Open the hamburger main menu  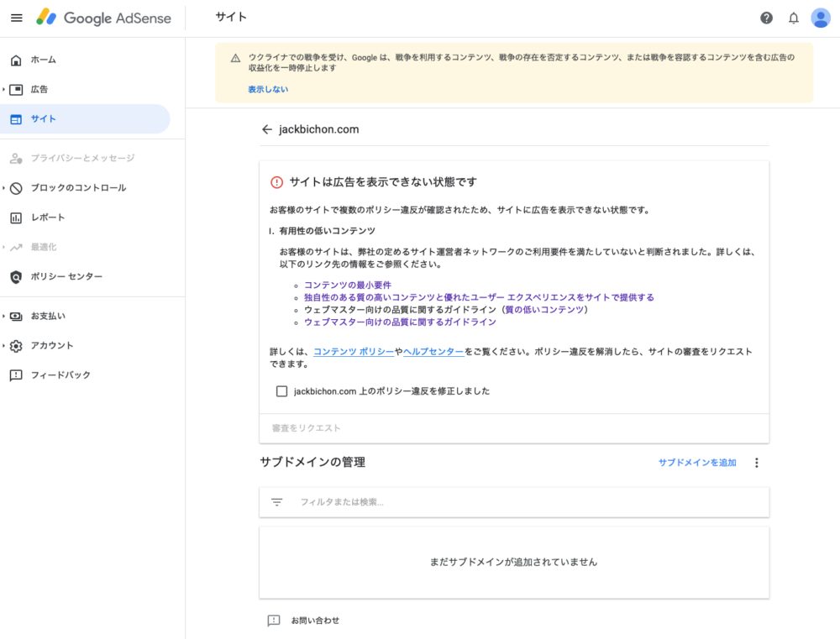coord(17,18)
